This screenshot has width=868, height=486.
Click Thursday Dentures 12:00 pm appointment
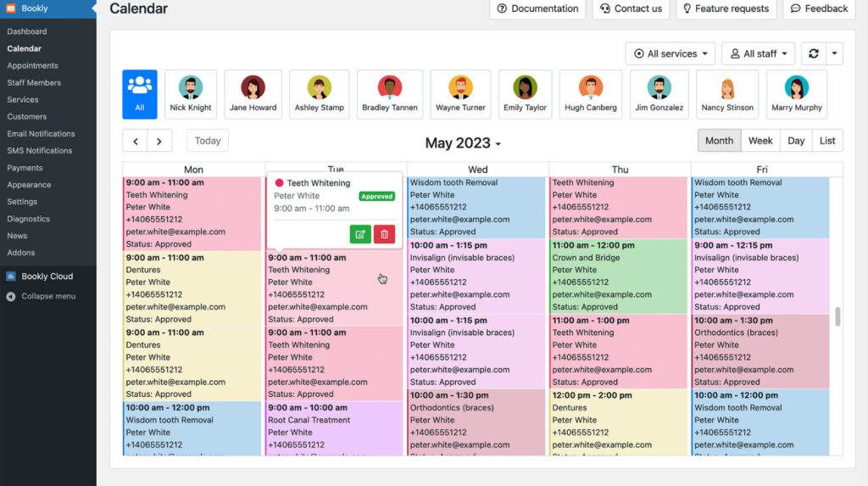[x=618, y=422]
